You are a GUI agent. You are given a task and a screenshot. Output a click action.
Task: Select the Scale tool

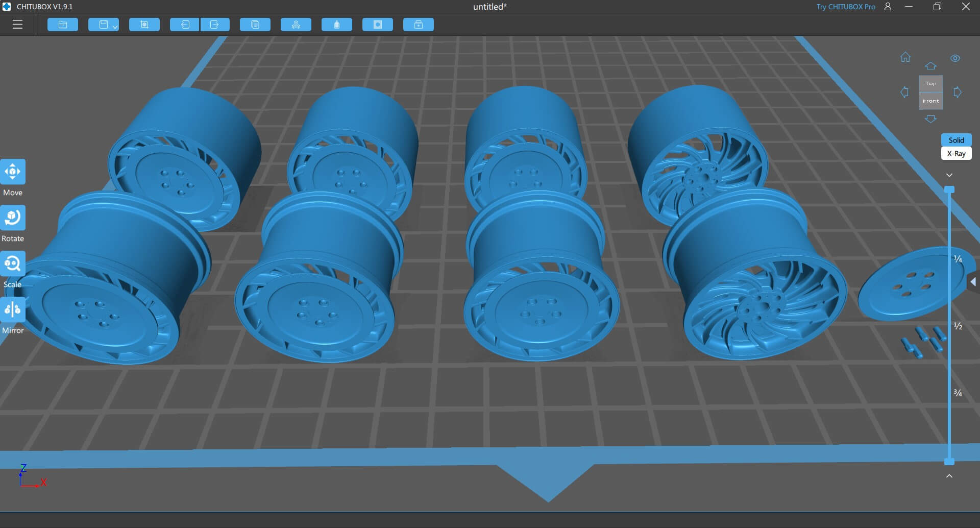click(13, 264)
